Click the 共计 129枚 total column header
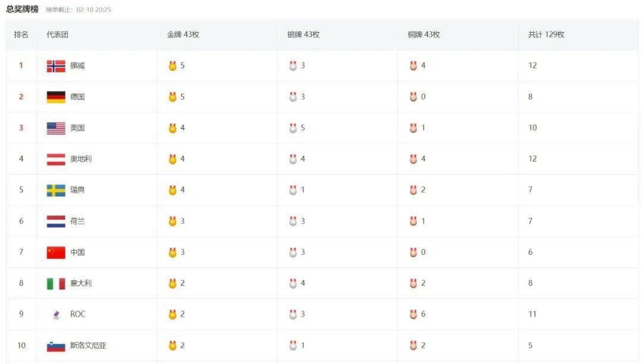The height and width of the screenshot is (364, 642). pyautogui.click(x=546, y=34)
